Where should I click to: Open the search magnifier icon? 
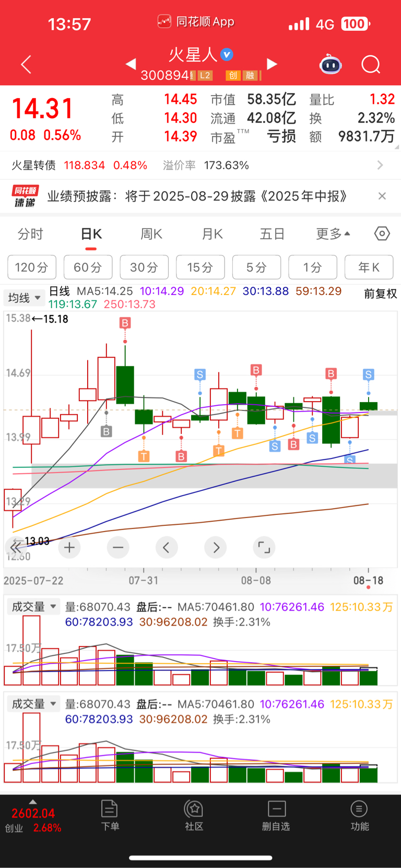[x=371, y=64]
